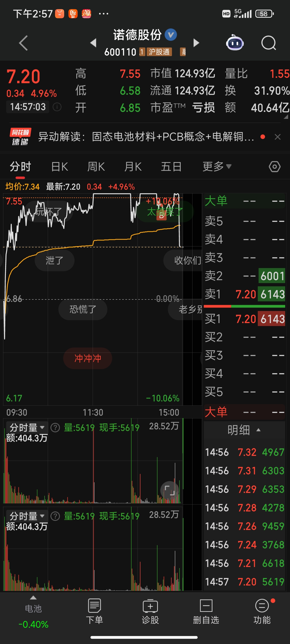290x644 pixels.
Task: Tap the battery 58 indicator
Action: tap(264, 14)
